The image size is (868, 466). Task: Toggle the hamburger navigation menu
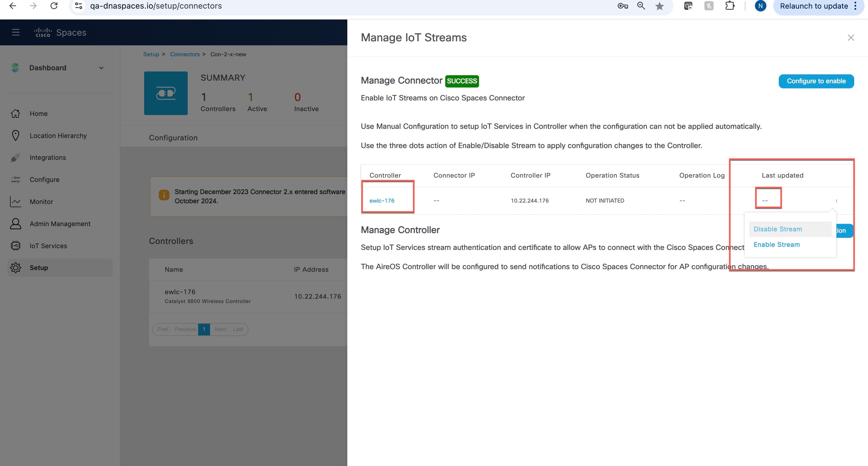click(x=15, y=32)
